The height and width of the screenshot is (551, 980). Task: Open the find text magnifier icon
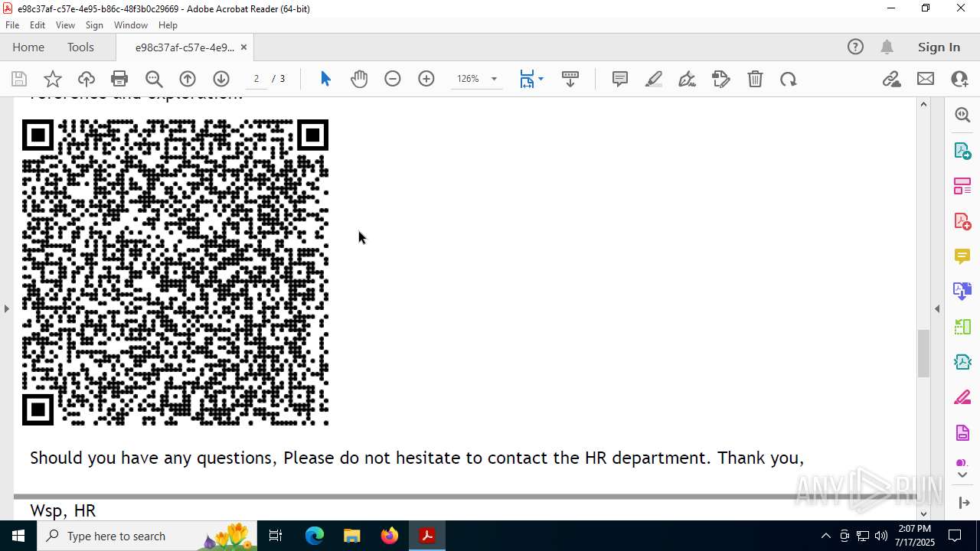(x=154, y=79)
